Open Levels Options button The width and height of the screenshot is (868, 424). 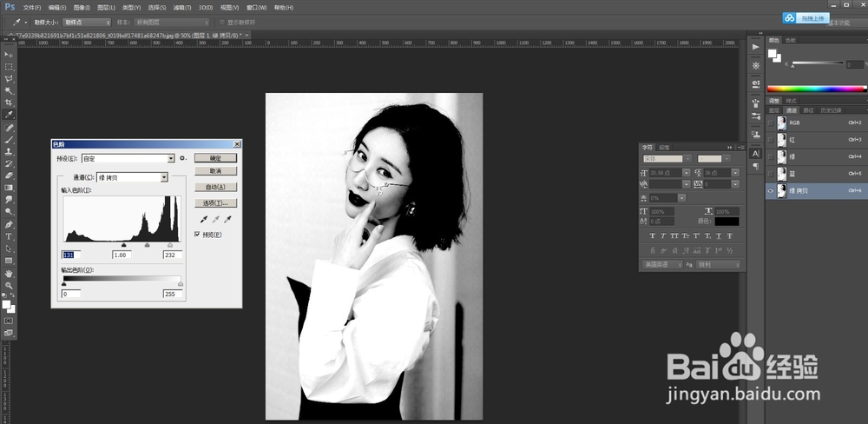tap(216, 202)
